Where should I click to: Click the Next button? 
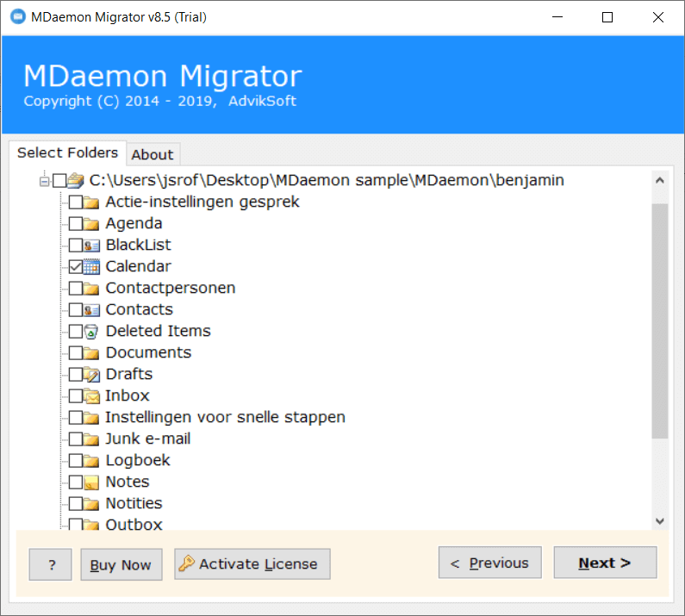[605, 563]
